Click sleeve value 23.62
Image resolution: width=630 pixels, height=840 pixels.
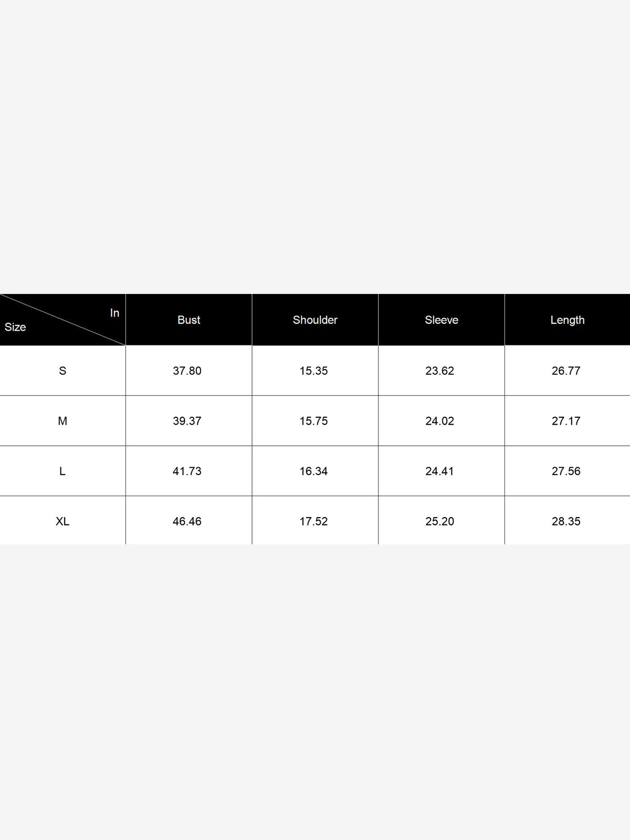(440, 371)
